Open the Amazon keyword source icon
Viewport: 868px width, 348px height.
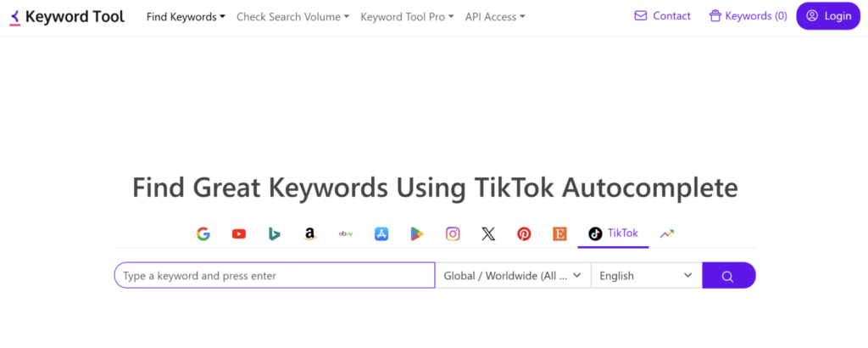pos(310,234)
